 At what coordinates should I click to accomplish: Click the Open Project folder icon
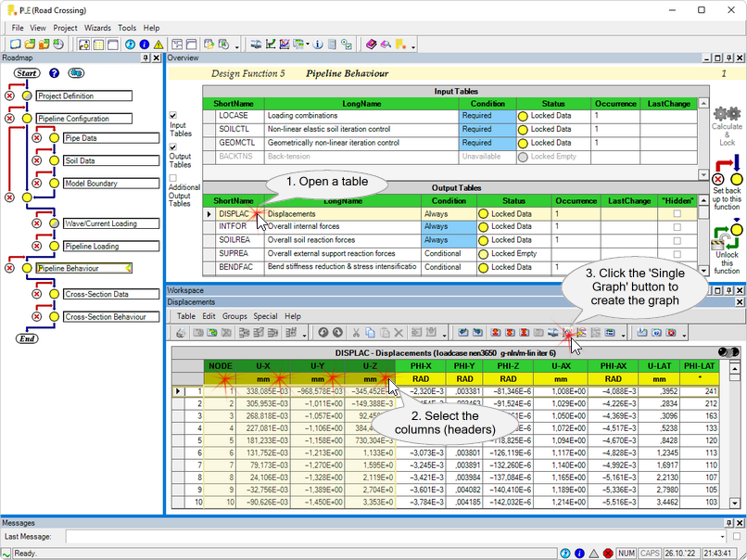coord(29,45)
